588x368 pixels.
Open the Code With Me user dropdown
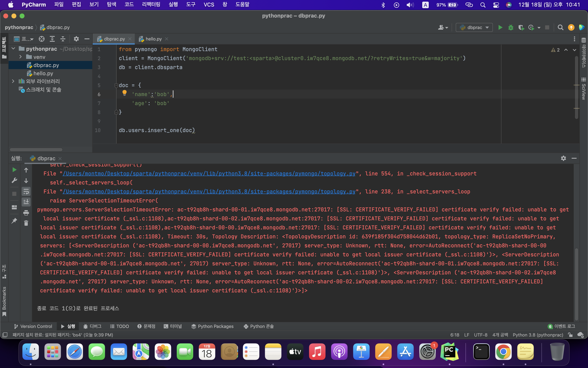pos(443,28)
